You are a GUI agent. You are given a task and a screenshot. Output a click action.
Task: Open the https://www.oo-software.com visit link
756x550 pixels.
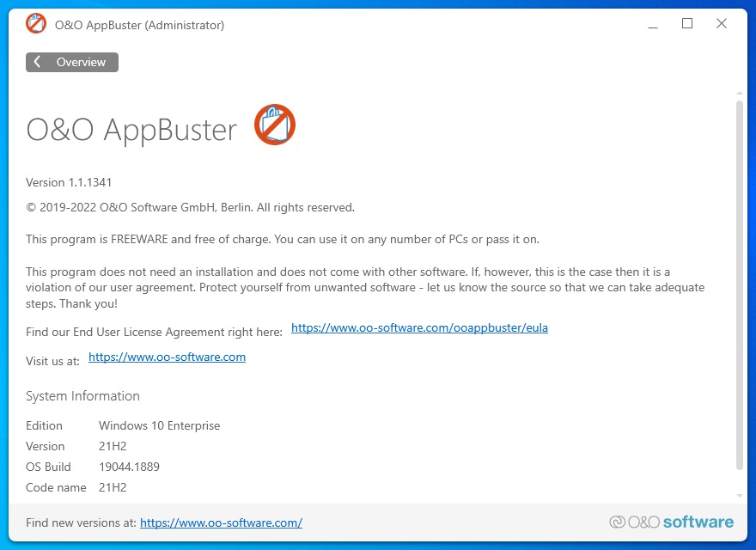[x=167, y=357]
